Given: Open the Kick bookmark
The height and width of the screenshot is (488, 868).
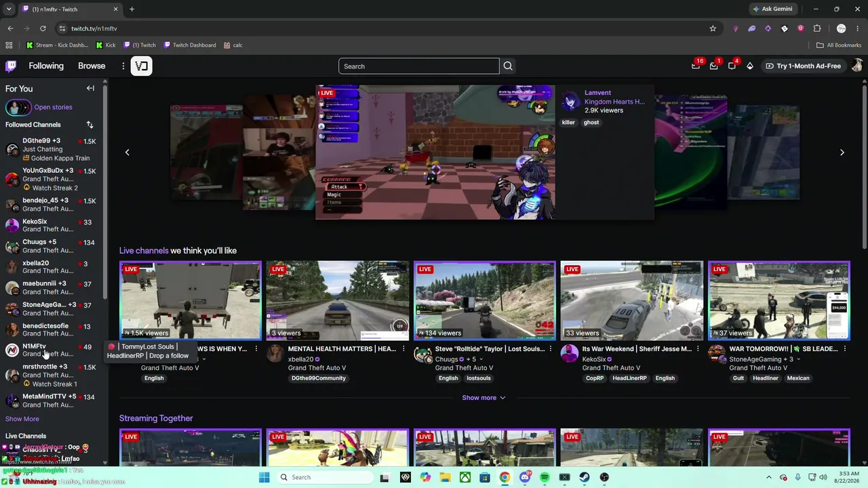Looking at the screenshot, I should click(x=106, y=45).
